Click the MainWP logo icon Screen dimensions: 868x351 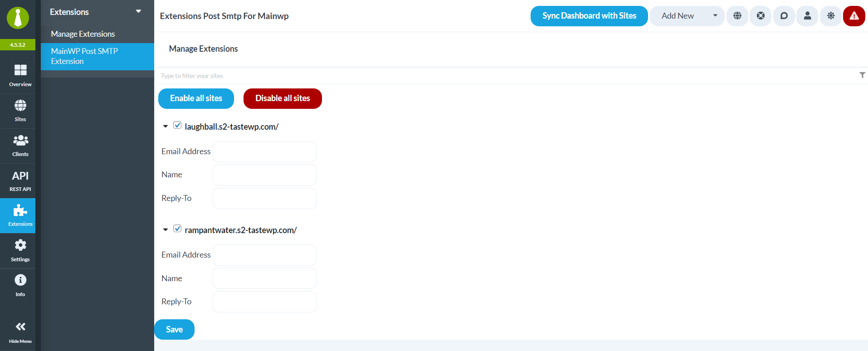[18, 18]
